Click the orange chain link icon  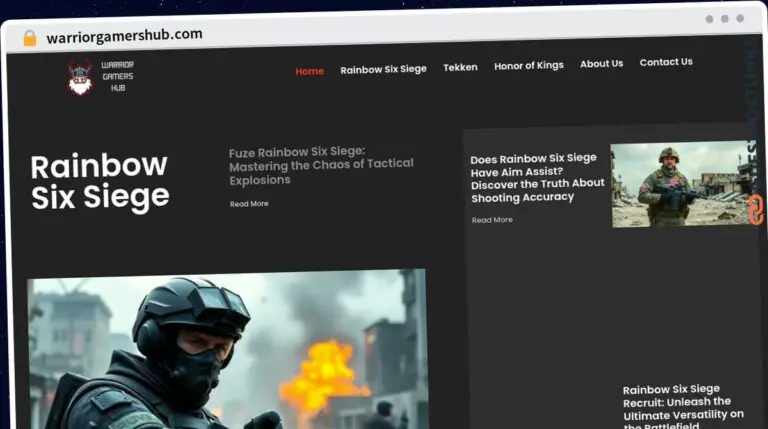click(756, 209)
